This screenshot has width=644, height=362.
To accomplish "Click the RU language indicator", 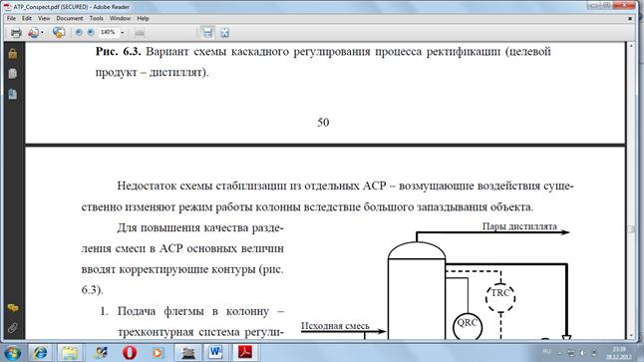I will [x=546, y=352].
